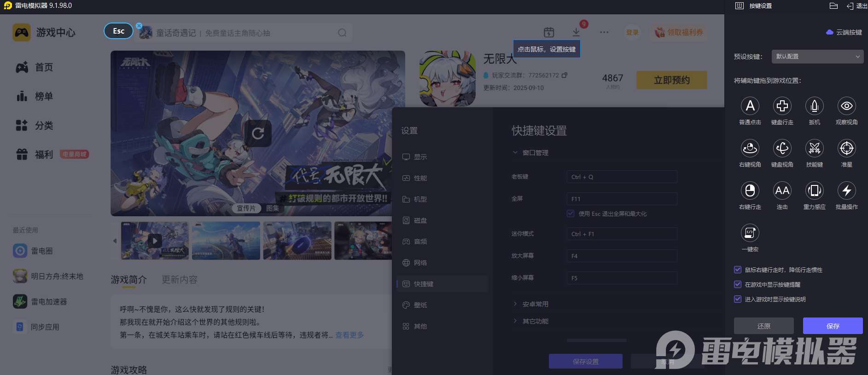Open 磁盘 disk settings
This screenshot has height=375, width=868.
point(443,220)
